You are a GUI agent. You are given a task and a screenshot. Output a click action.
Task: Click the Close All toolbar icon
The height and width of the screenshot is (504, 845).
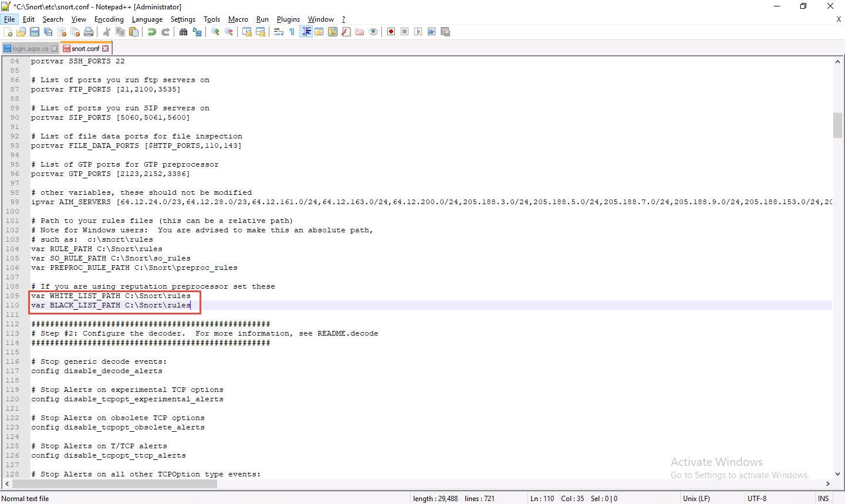pyautogui.click(x=75, y=32)
